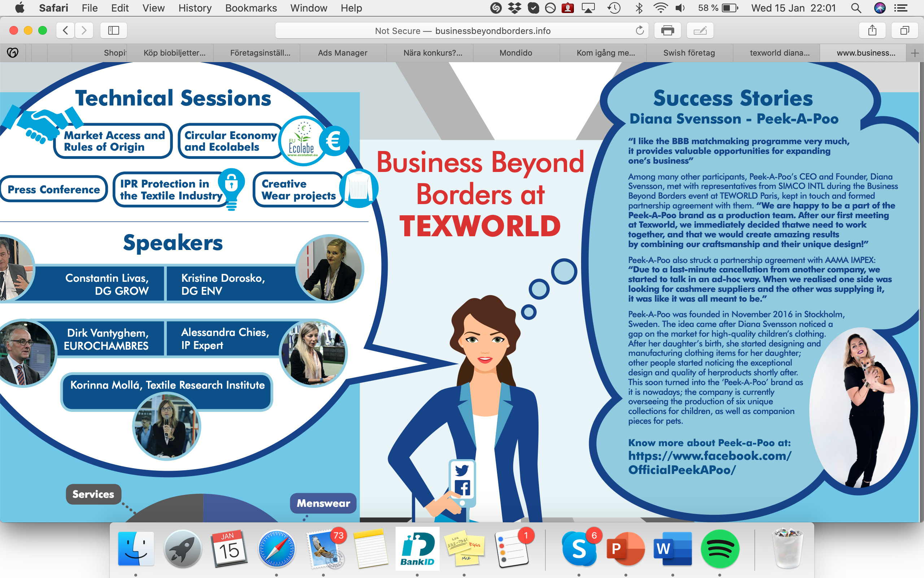Toggle the Safari sidebar button
The width and height of the screenshot is (924, 578).
[x=113, y=31]
